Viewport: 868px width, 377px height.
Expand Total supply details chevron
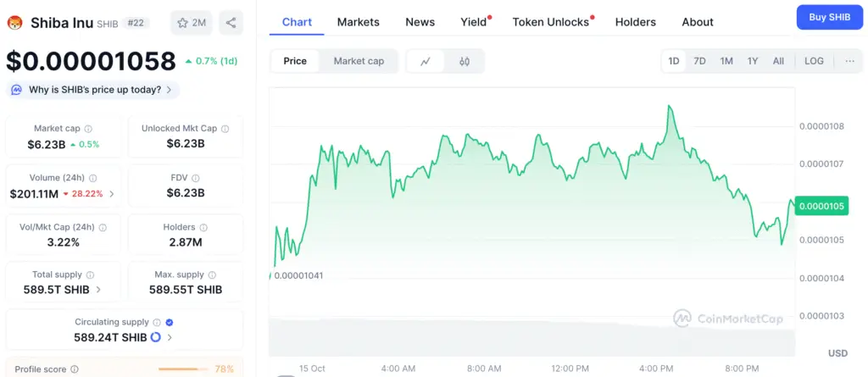tap(98, 290)
